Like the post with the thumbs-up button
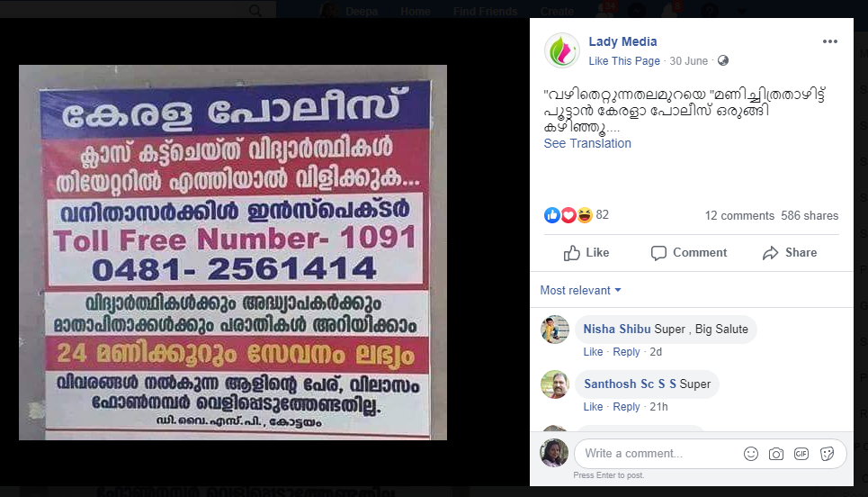Image resolution: width=868 pixels, height=497 pixels. point(586,253)
